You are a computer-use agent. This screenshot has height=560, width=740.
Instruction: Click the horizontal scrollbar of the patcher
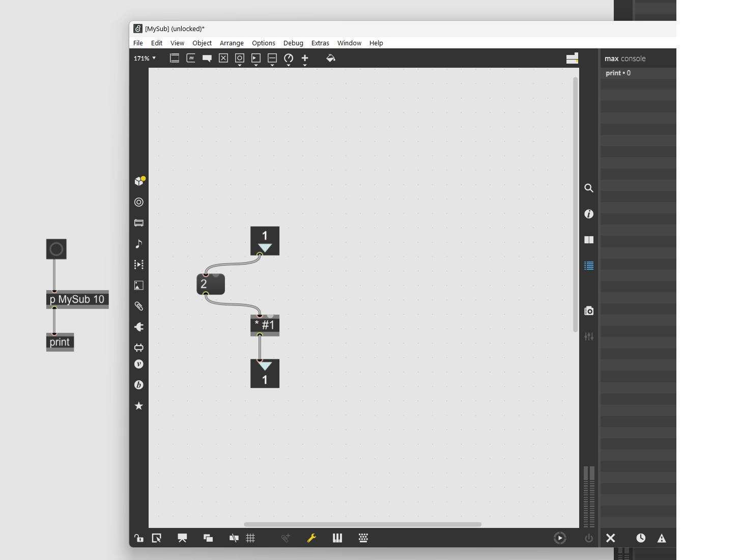[362, 524]
